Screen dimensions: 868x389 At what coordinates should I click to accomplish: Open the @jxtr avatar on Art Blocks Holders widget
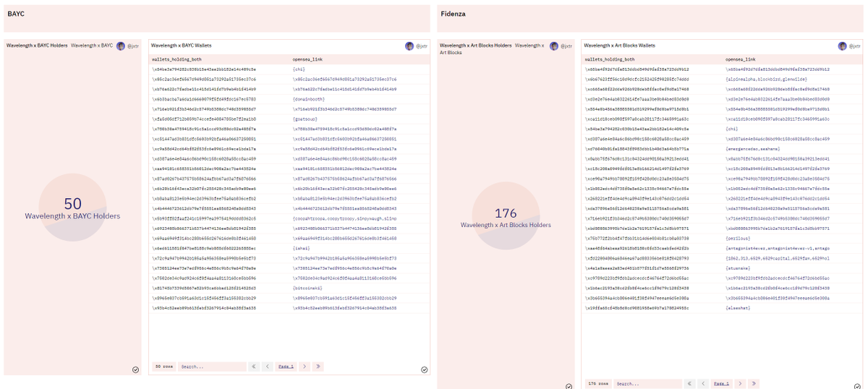click(x=554, y=46)
